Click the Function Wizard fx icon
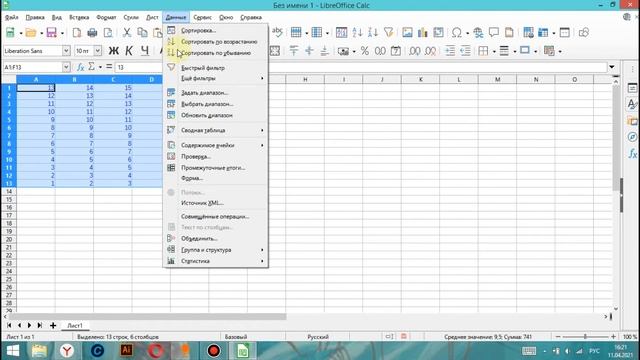640x360 pixels. [x=80, y=67]
